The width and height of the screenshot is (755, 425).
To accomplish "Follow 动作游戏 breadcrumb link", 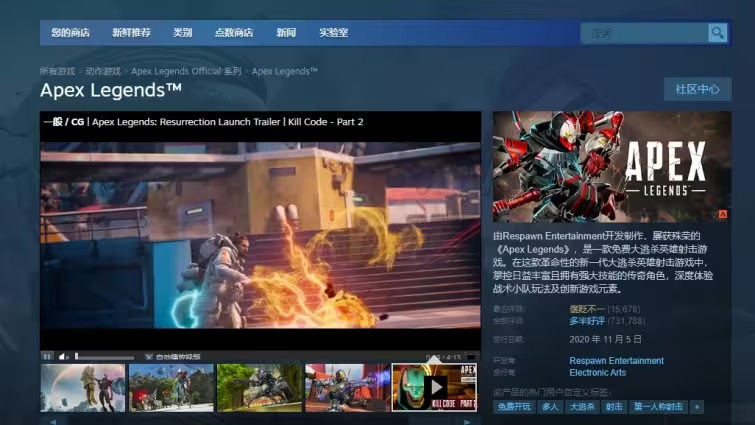I will 103,71.
